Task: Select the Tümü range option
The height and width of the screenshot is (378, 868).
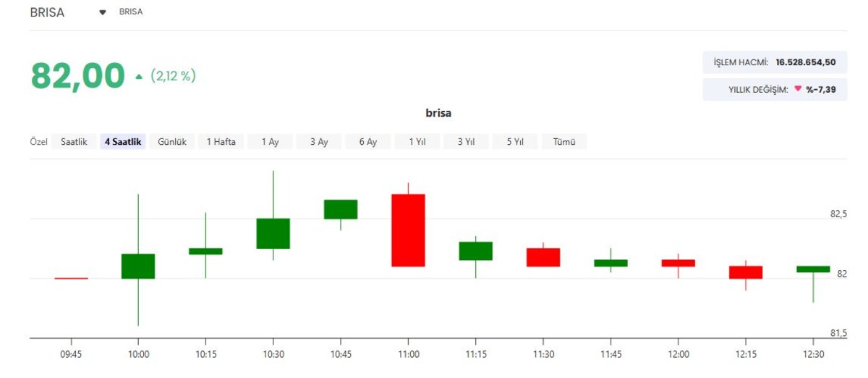Action: click(564, 142)
